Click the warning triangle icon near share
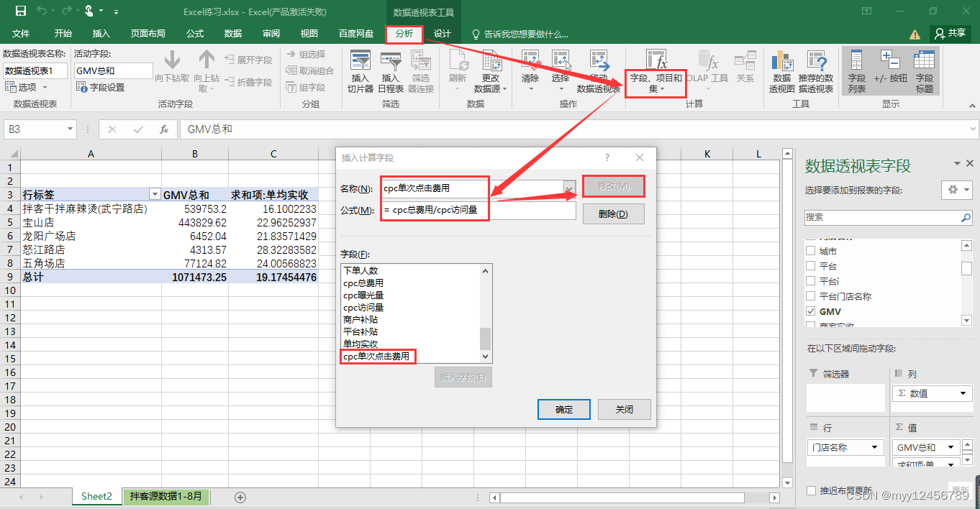Screen dimensions: 980x509 click(x=915, y=34)
